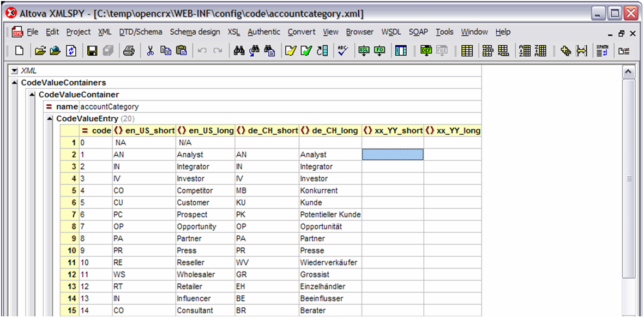Click the 'Grossist' cell
This screenshot has height=318, width=644.
click(x=330, y=274)
